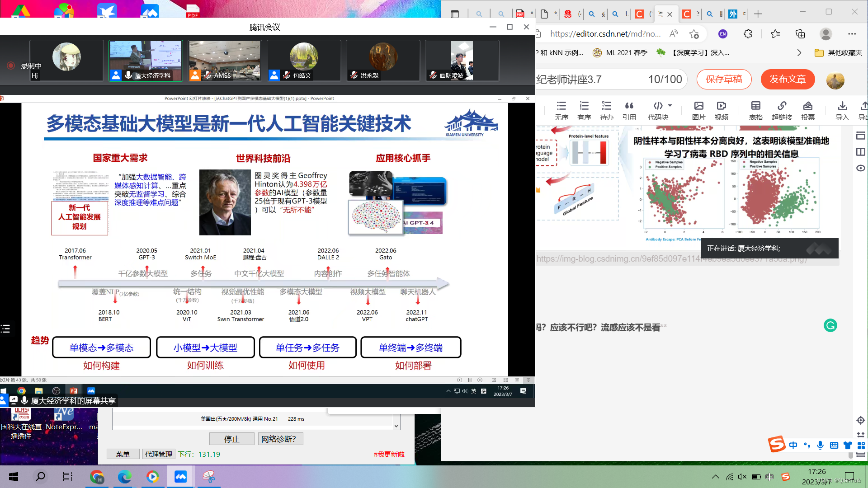Open Microsoft Edge from the taskbar
This screenshot has height=488, width=868.
coord(124,476)
